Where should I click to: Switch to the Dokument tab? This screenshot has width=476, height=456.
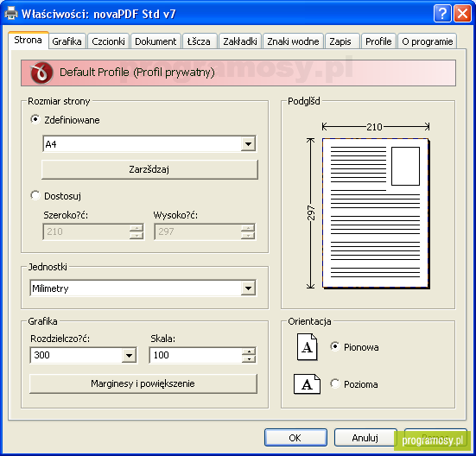tap(155, 41)
